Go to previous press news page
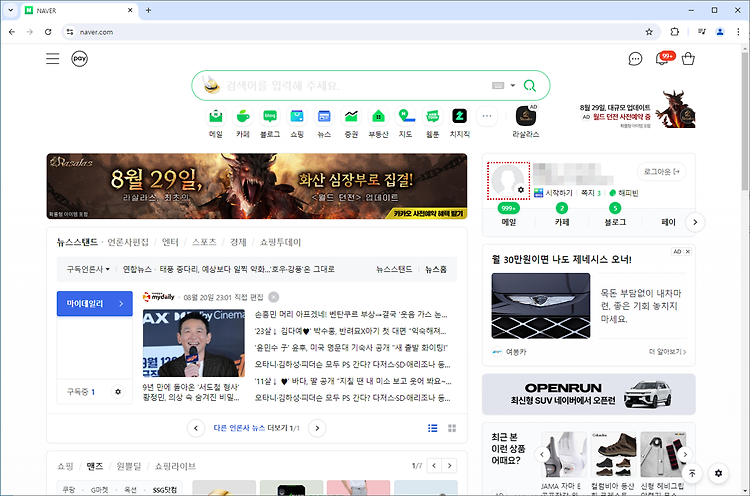 (x=196, y=428)
